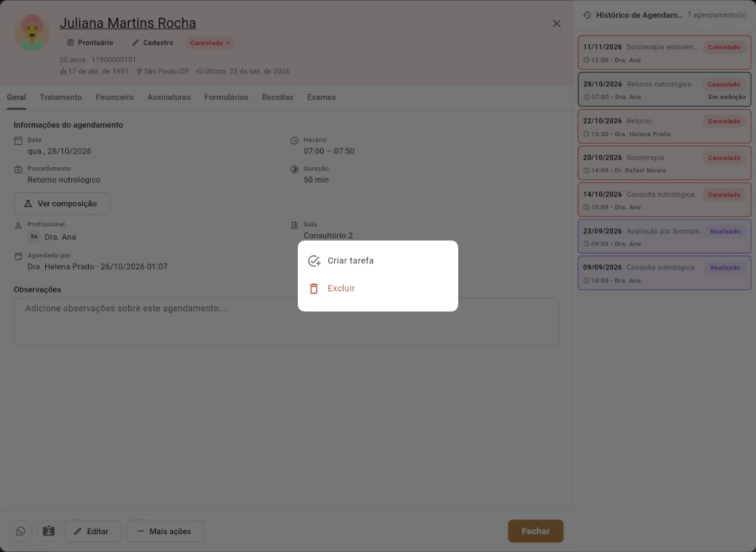756x552 pixels.
Task: Go to the Formulários tab
Action: tap(226, 97)
